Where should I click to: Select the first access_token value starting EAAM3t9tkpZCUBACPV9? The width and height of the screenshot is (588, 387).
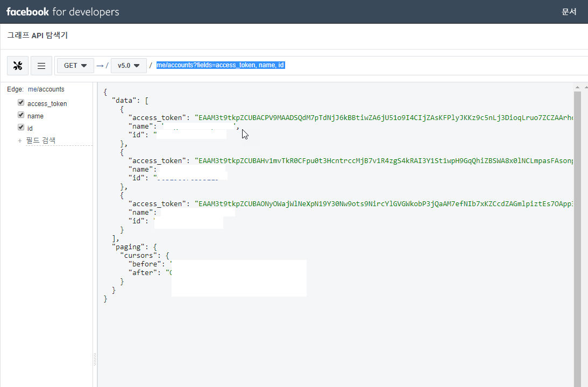[384, 118]
